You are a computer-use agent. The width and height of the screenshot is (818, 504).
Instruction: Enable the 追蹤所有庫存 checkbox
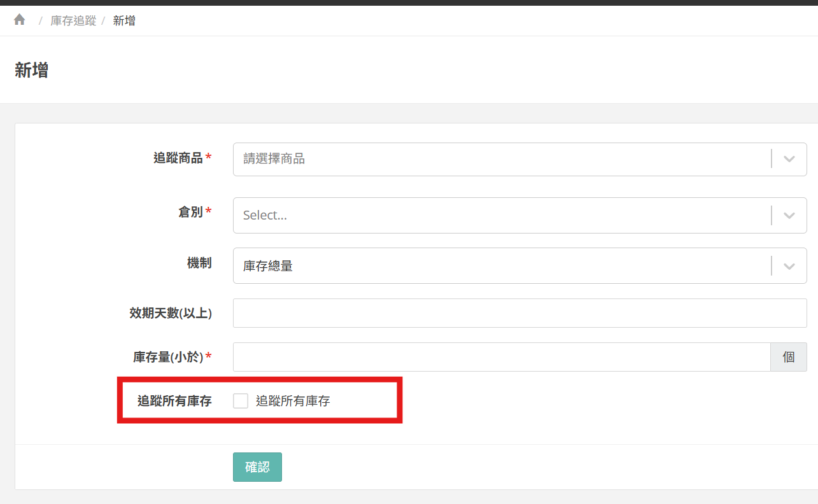pyautogui.click(x=241, y=401)
